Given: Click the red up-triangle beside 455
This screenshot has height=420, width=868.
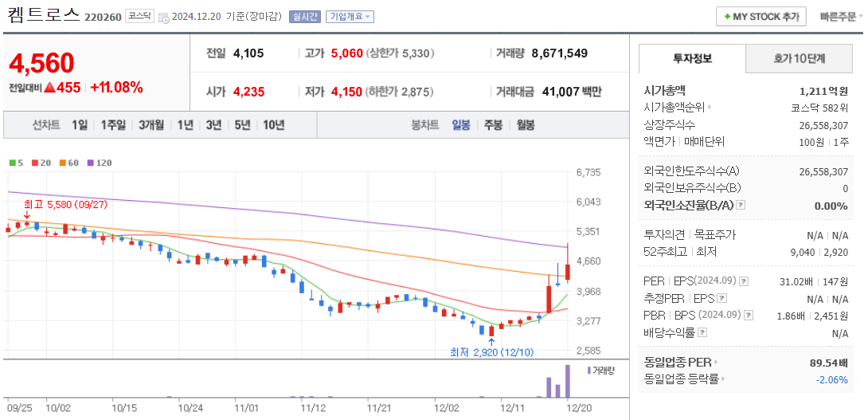Looking at the screenshot, I should click(49, 87).
